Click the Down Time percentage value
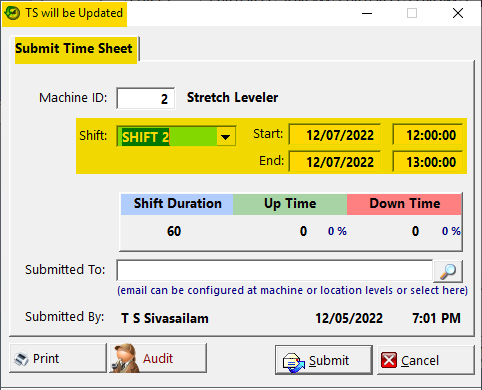 [451, 231]
